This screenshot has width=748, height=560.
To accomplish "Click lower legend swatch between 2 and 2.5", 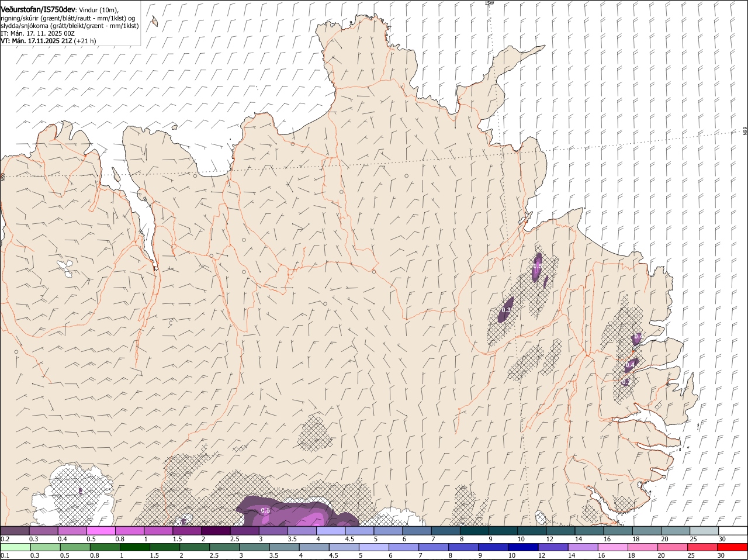I will [x=195, y=547].
